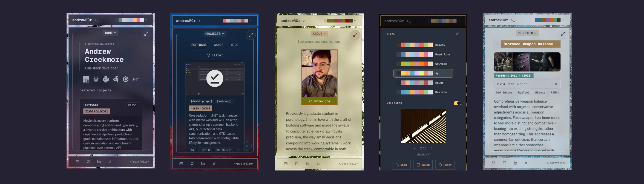This screenshot has width=644, height=184.
Task: Click the Python logo icon
Action: [106, 80]
